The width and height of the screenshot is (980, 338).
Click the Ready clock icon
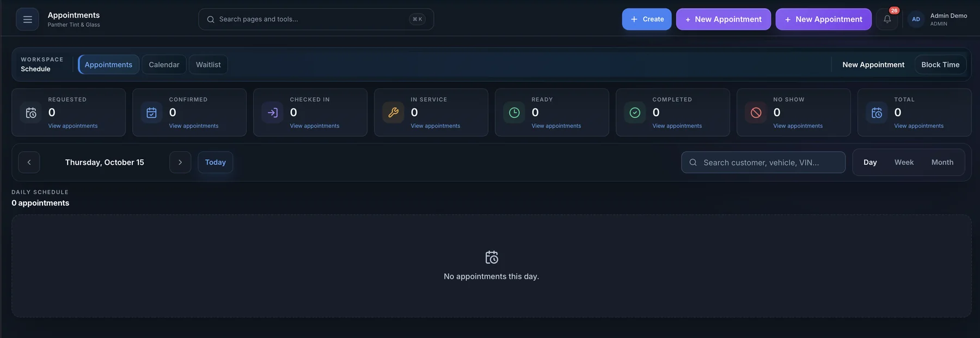point(514,113)
